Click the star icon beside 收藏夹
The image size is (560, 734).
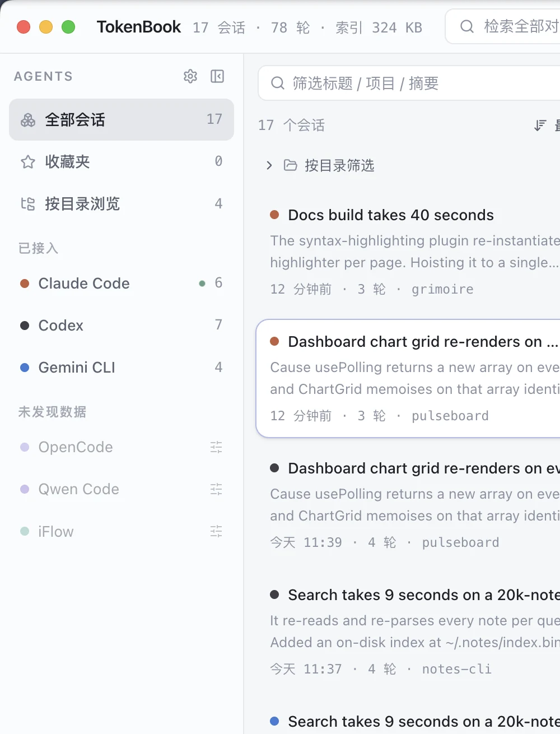28,162
